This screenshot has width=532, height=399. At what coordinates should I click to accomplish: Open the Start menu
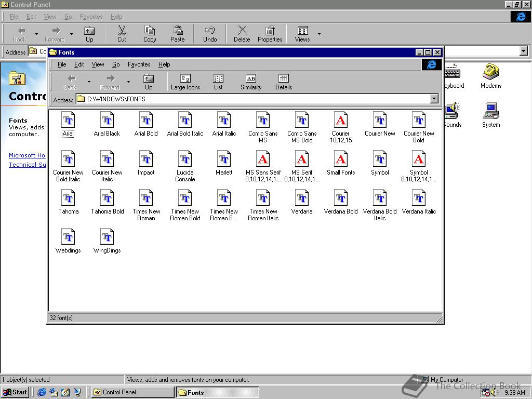pos(15,392)
